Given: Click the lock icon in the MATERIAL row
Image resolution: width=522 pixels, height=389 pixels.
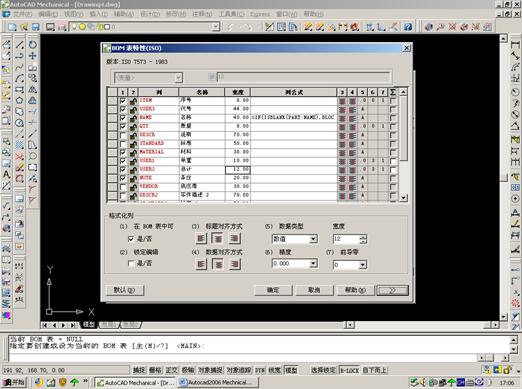Looking at the screenshot, I should coord(133,152).
